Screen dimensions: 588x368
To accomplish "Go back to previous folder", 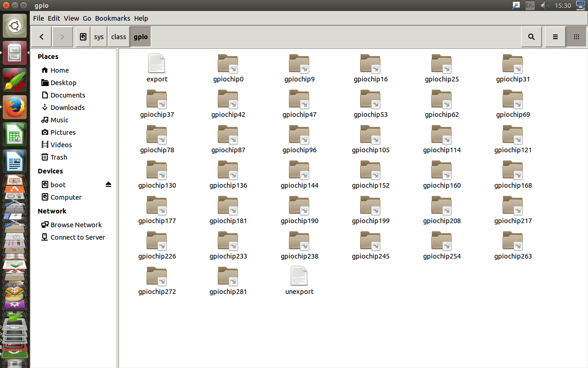I will point(42,37).
